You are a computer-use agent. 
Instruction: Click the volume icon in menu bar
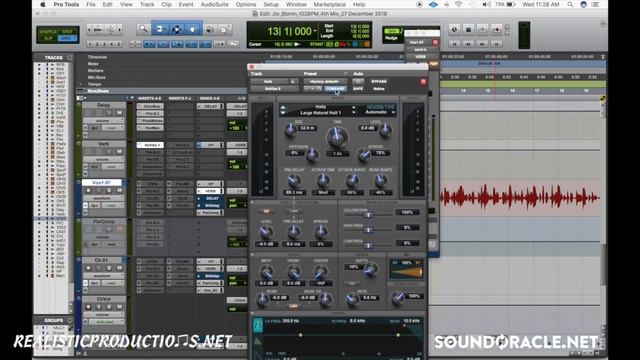pos(486,4)
